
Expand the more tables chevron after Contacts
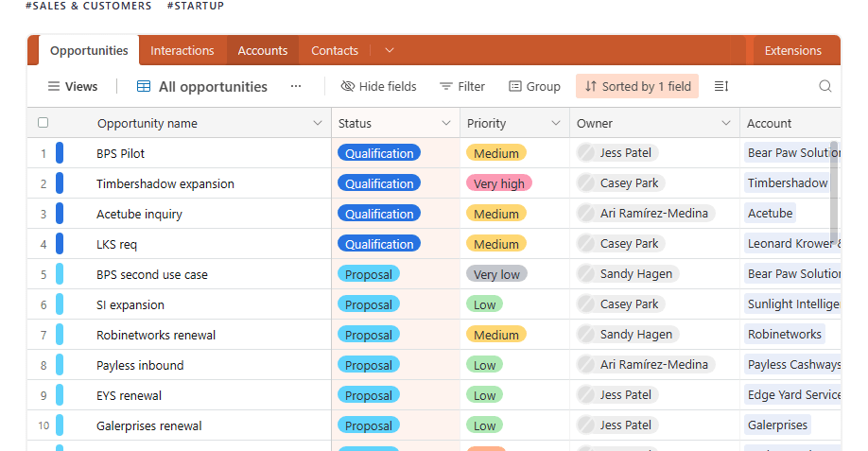point(389,51)
